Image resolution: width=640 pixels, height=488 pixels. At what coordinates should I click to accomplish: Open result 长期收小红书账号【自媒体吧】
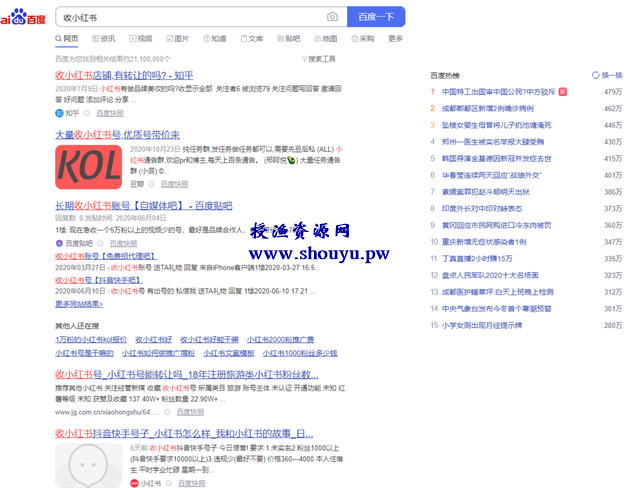(x=144, y=206)
